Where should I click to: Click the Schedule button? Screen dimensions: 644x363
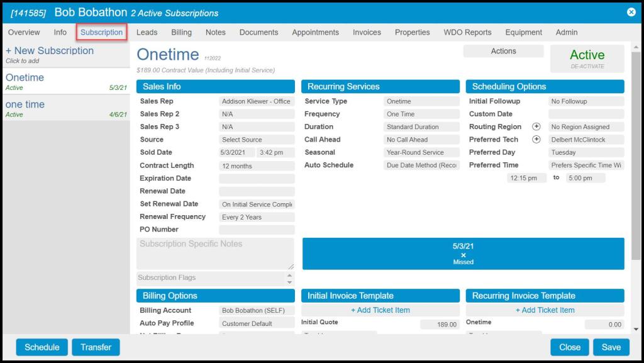click(42, 347)
